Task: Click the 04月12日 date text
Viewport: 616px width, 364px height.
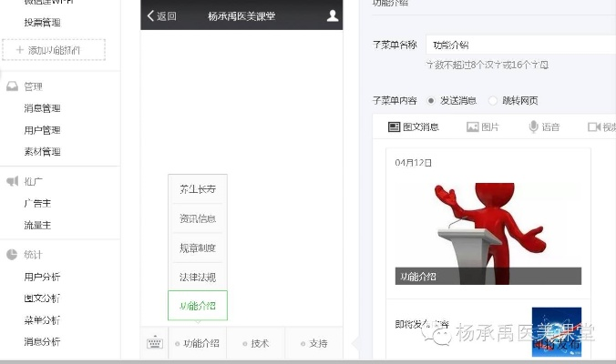Action: tap(414, 162)
